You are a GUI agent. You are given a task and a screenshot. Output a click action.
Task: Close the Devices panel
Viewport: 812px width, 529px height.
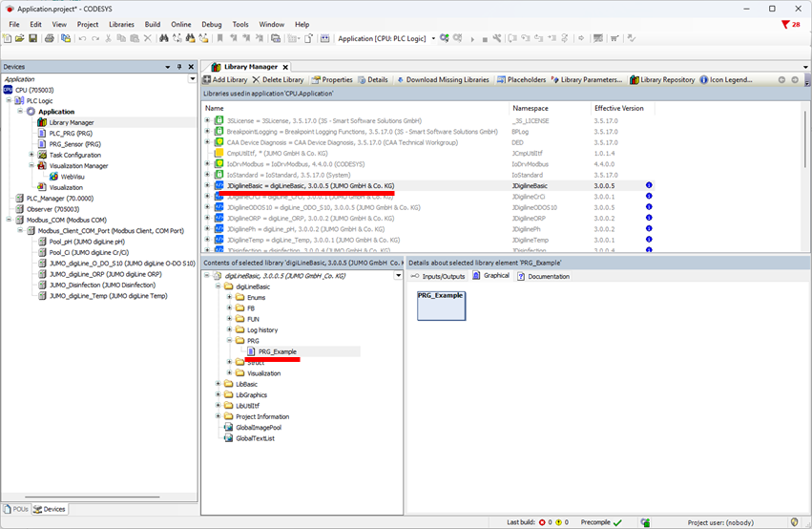point(191,67)
